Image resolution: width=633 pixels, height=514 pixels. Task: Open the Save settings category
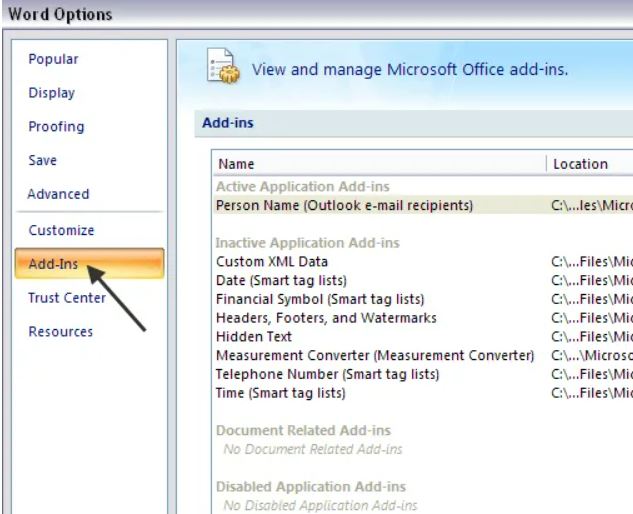pyautogui.click(x=43, y=160)
